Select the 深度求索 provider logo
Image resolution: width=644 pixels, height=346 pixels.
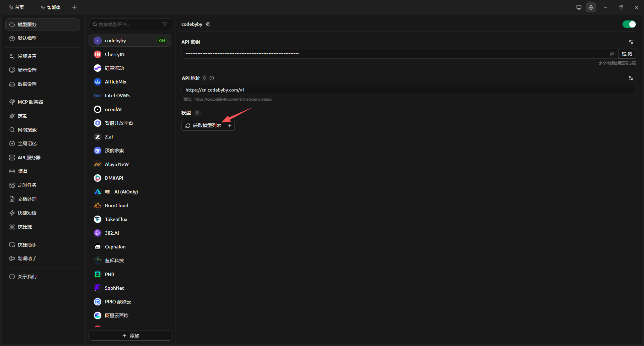[98, 151]
